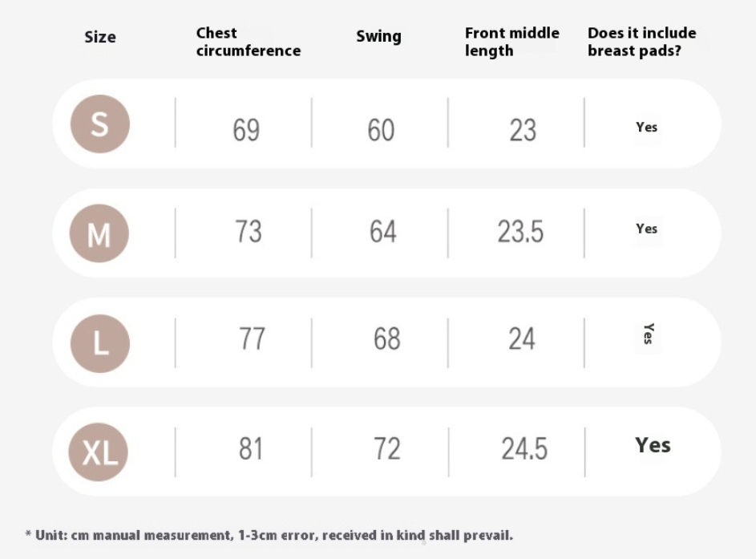
Task: Click chest value 69 for size S
Action: click(246, 130)
